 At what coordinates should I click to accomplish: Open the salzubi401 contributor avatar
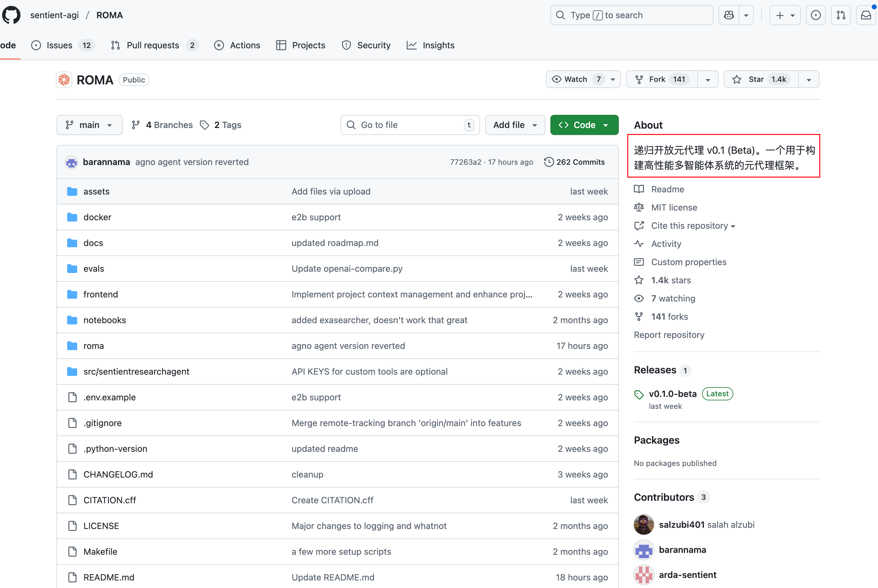click(644, 525)
